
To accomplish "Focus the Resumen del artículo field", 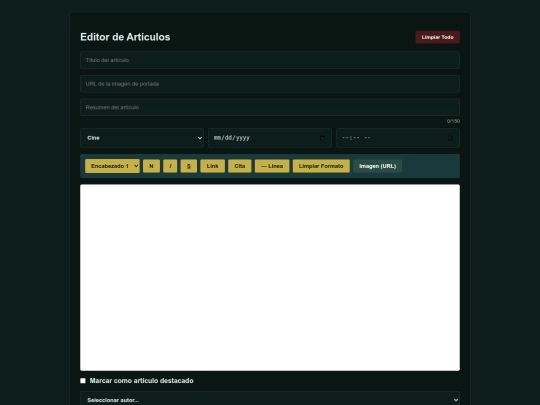I will [x=270, y=107].
